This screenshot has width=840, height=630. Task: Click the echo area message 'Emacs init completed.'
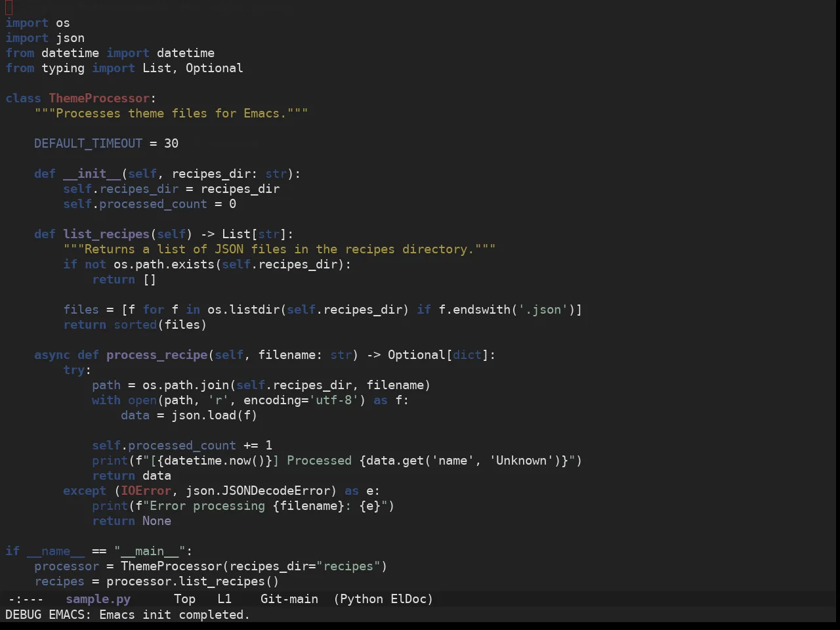click(174, 614)
